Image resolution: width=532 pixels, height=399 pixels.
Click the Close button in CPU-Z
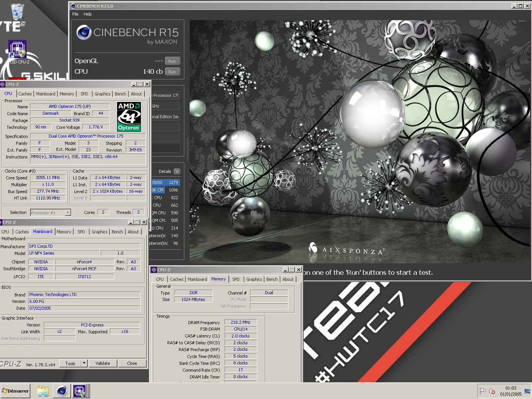(132, 363)
